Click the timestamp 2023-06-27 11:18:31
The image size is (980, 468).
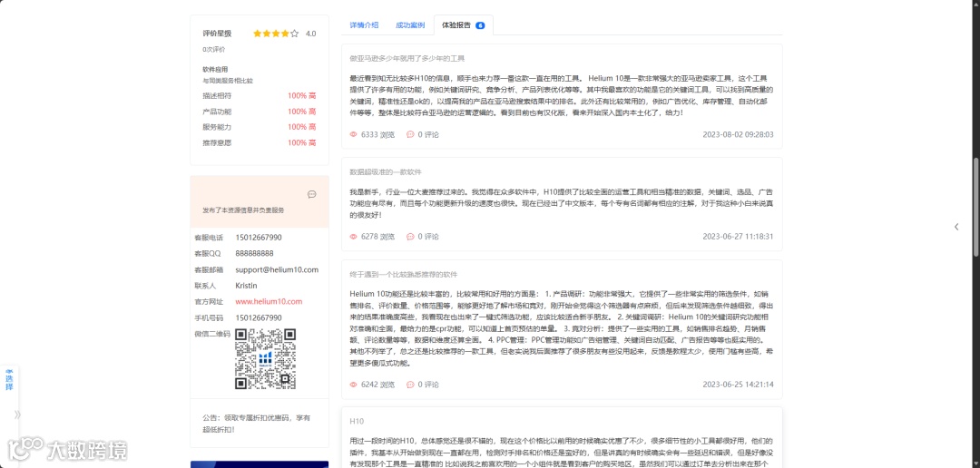(738, 237)
